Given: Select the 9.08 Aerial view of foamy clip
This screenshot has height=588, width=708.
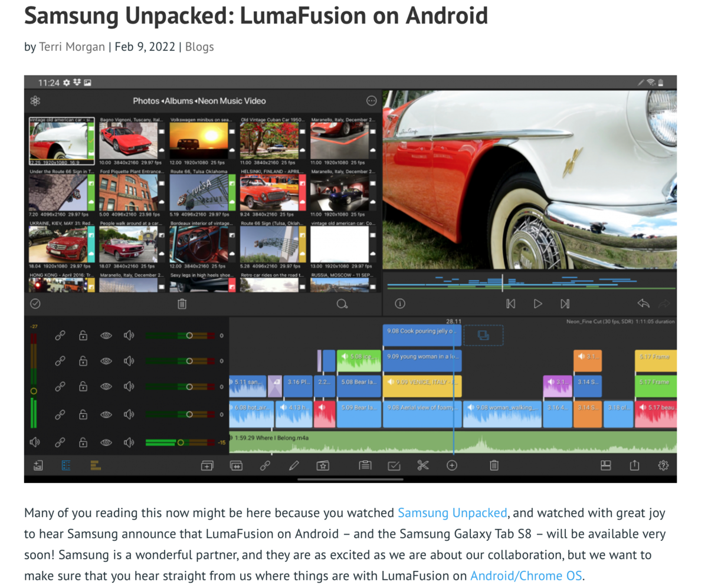Looking at the screenshot, I should coord(422,415).
